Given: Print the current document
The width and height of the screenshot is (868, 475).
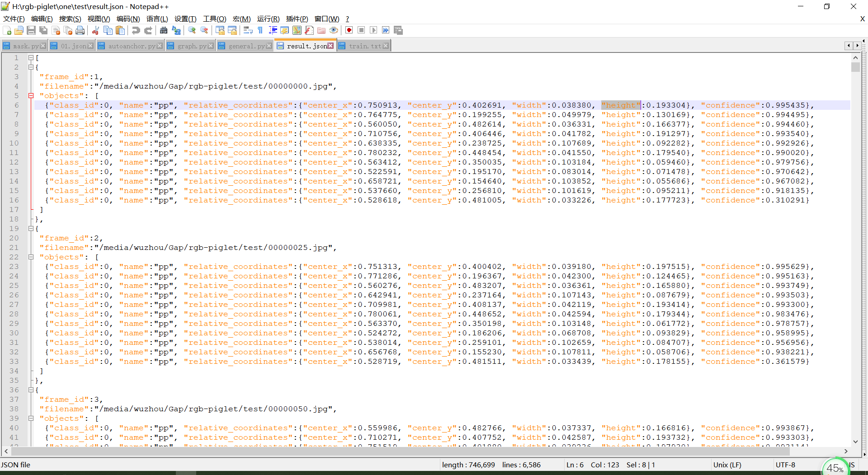Looking at the screenshot, I should (x=80, y=30).
